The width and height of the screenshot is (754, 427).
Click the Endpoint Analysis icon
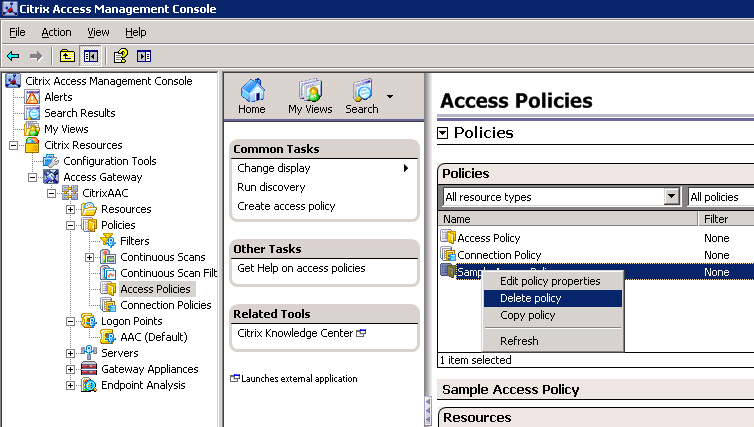[x=89, y=385]
